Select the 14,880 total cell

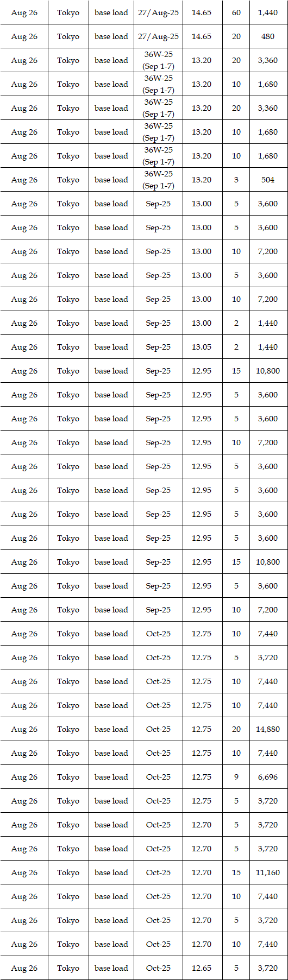point(268,729)
